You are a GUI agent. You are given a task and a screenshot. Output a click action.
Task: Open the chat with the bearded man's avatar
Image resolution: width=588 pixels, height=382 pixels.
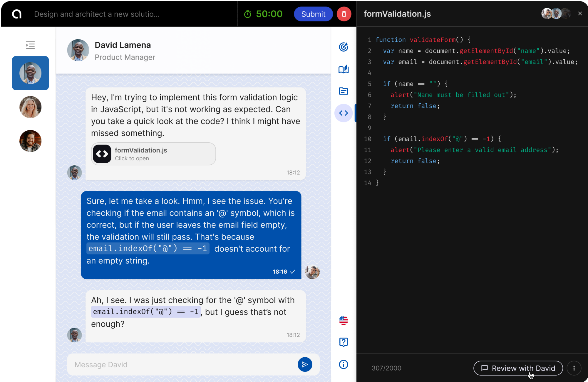tap(30, 141)
